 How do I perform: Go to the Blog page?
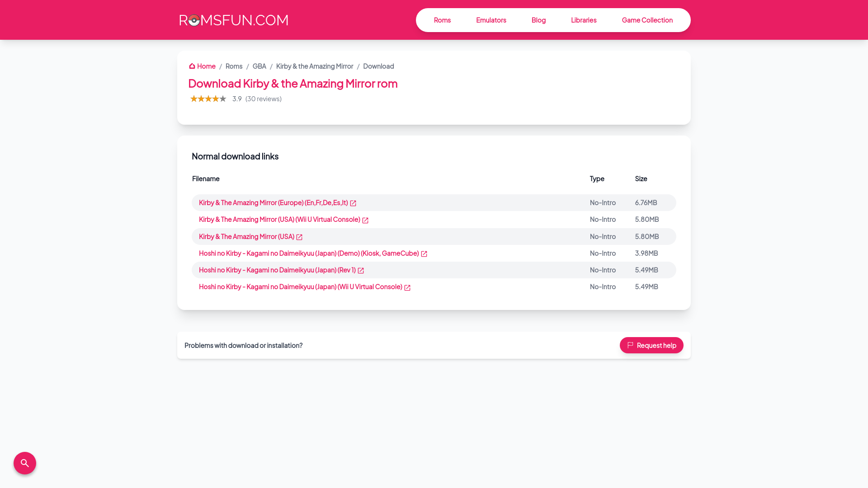tap(538, 20)
